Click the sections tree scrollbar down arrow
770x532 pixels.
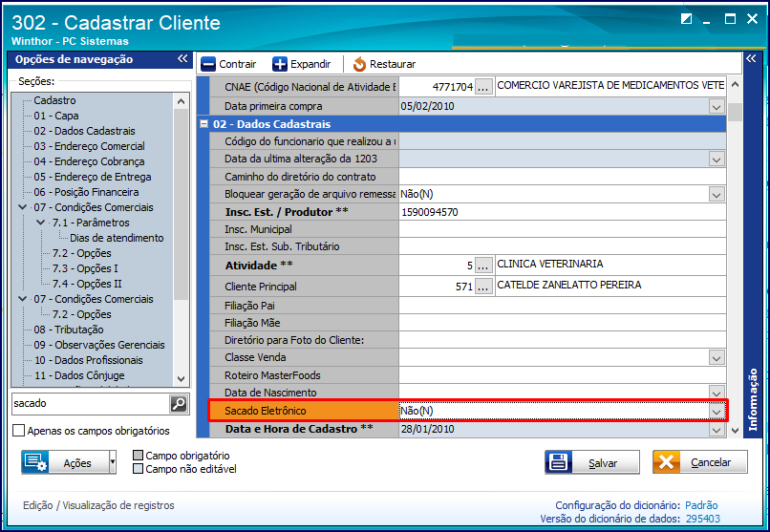181,379
